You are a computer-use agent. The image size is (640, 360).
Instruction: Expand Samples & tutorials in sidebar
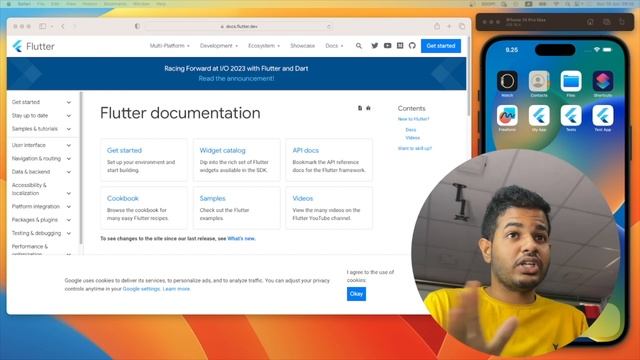coord(41,129)
